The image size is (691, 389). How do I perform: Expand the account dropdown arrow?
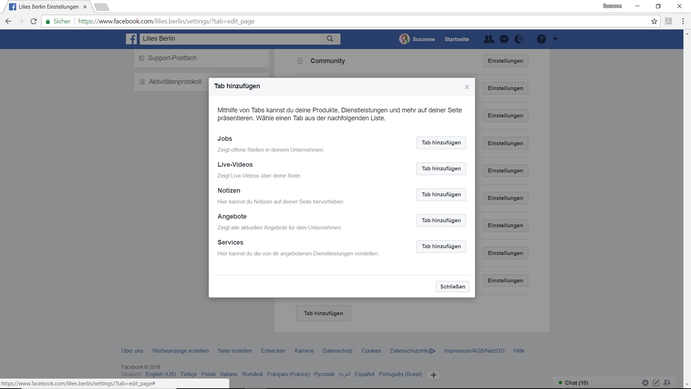click(x=555, y=39)
